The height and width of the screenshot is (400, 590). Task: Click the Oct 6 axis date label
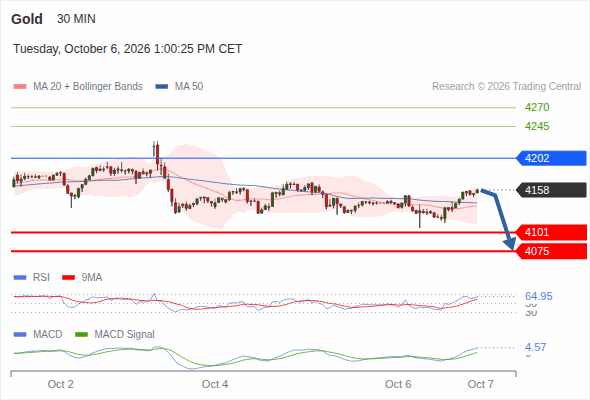click(398, 384)
